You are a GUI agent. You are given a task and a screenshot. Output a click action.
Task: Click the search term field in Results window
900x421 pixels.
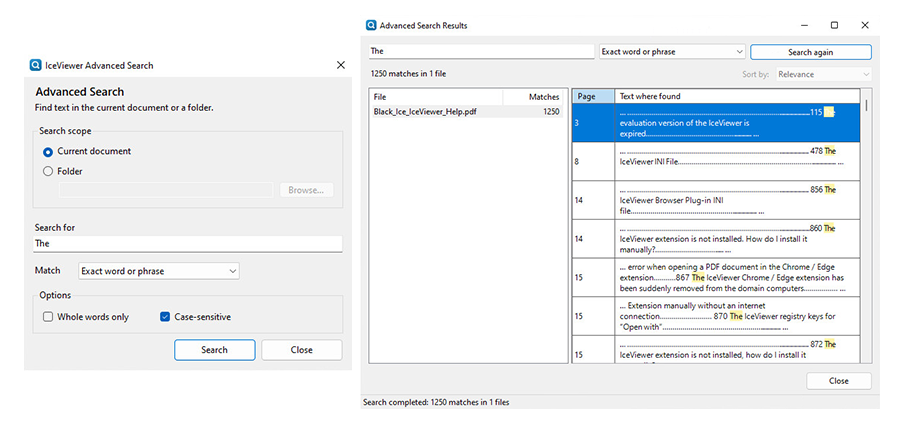pos(482,51)
